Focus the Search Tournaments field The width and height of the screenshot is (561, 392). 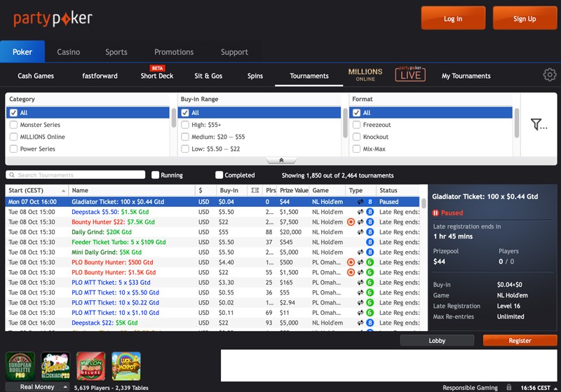(76, 175)
